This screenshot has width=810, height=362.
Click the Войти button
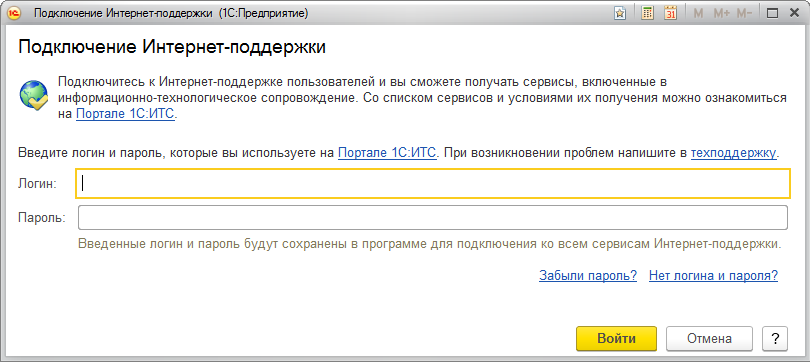point(616,339)
